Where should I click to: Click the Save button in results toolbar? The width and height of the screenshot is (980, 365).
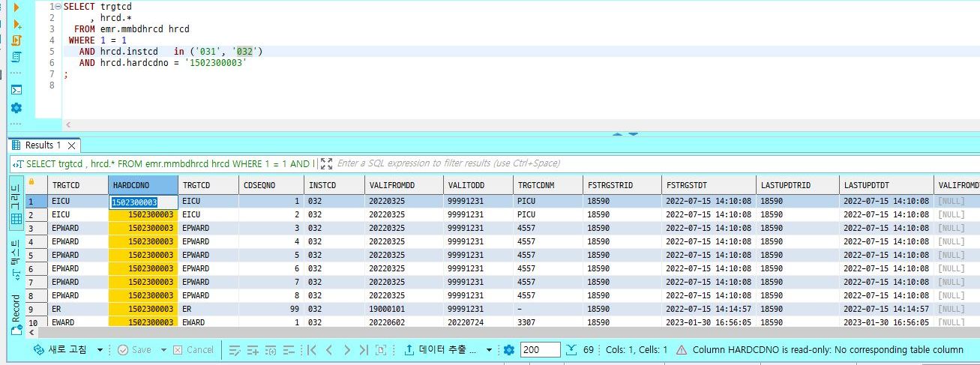click(134, 350)
